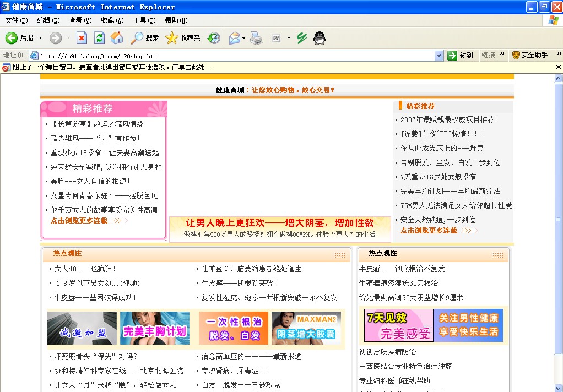Open link 牛皮癣——断根新突破!
The height and width of the screenshot is (392, 563).
pos(239,283)
